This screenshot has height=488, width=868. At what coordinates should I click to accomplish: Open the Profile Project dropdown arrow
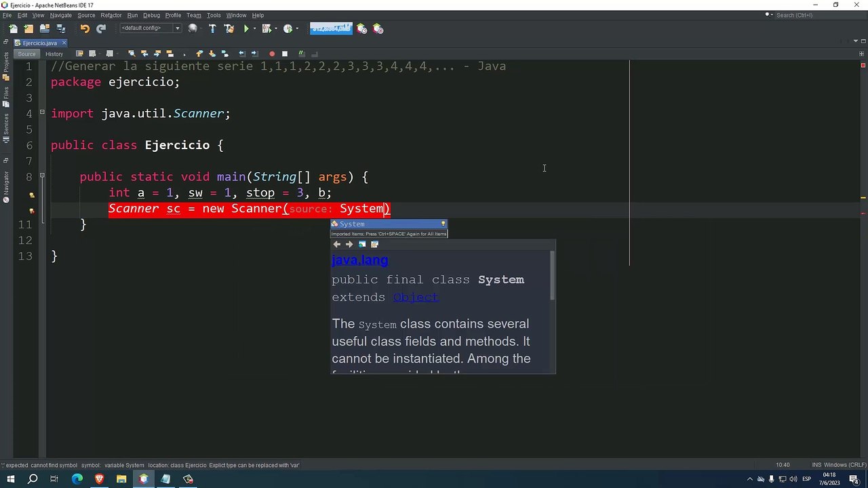tap(297, 28)
